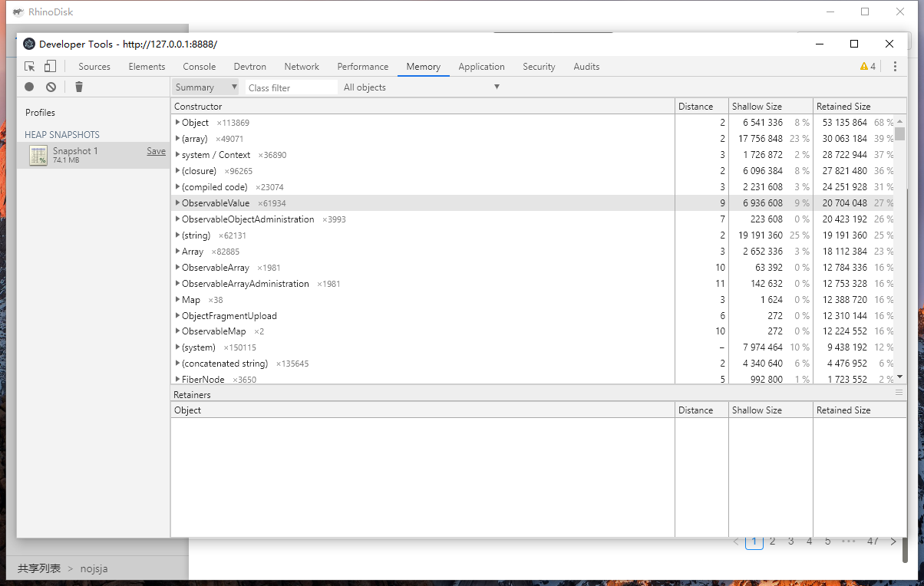Expand the (closure) constructor row
This screenshot has height=586, width=924.
click(177, 171)
